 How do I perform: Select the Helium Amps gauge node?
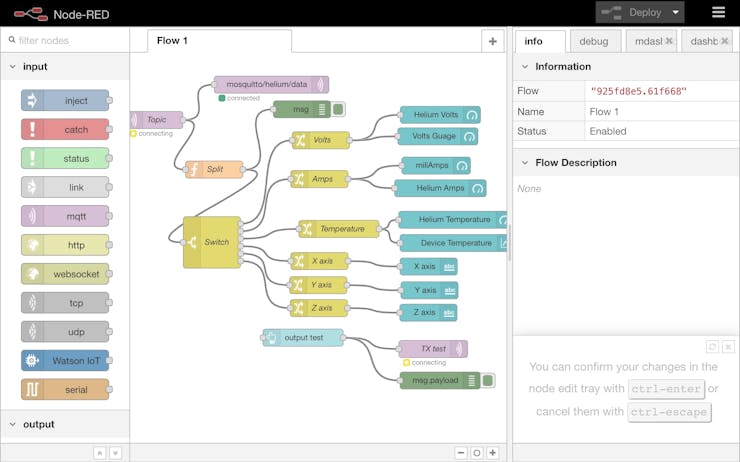pyautogui.click(x=440, y=188)
